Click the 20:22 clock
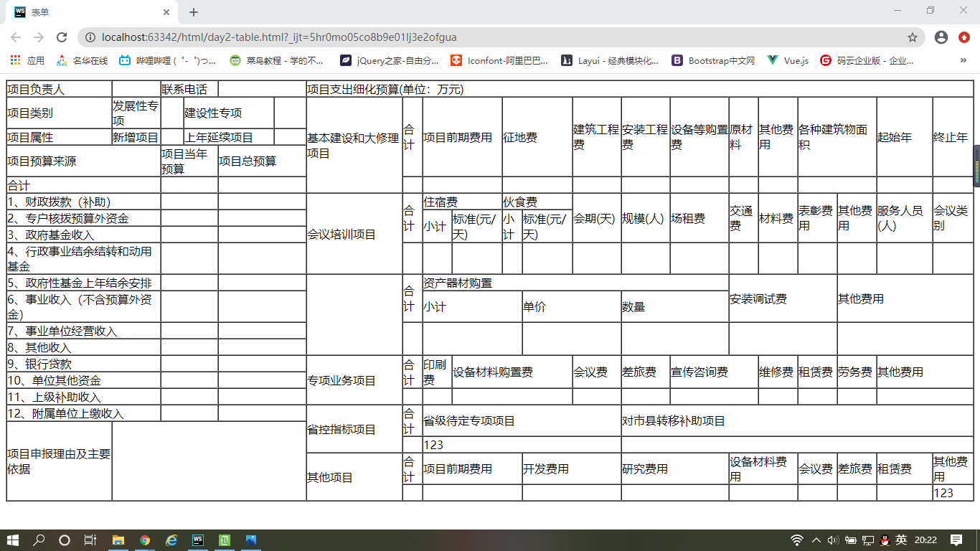This screenshot has height=551, width=980. pos(926,540)
